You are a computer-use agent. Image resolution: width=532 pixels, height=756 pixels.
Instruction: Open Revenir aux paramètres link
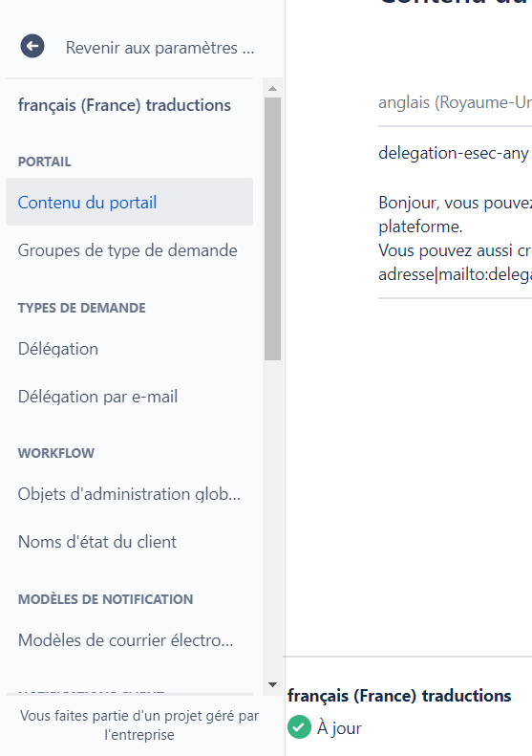pos(160,48)
